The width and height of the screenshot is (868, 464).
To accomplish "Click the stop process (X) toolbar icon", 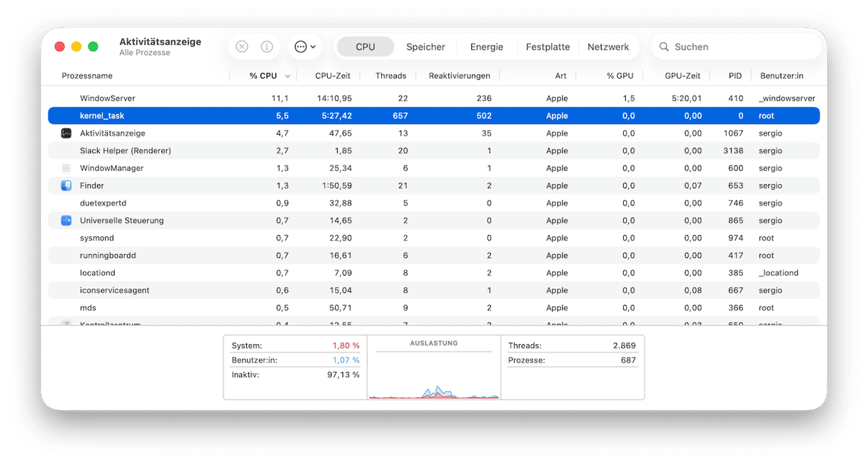I will click(242, 46).
